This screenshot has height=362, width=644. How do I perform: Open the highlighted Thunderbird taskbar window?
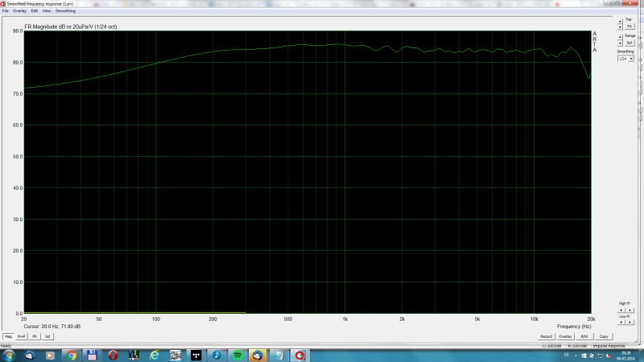pos(258,356)
